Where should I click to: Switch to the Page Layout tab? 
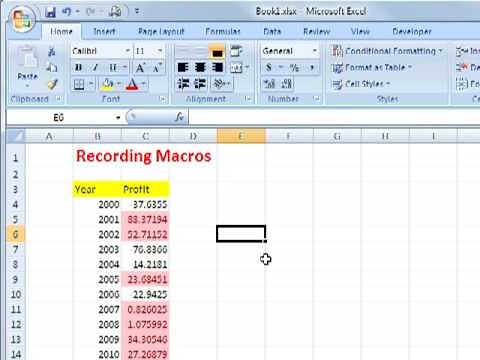161,32
